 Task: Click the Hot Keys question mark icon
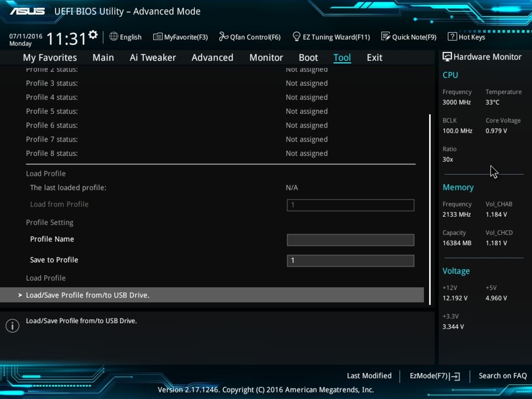pyautogui.click(x=452, y=36)
